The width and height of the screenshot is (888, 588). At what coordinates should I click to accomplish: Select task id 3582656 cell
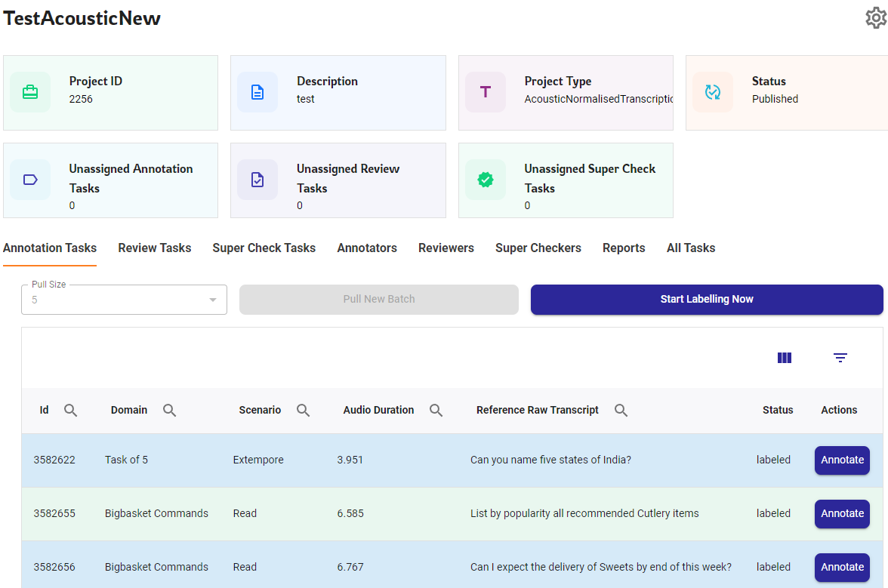[x=54, y=567]
